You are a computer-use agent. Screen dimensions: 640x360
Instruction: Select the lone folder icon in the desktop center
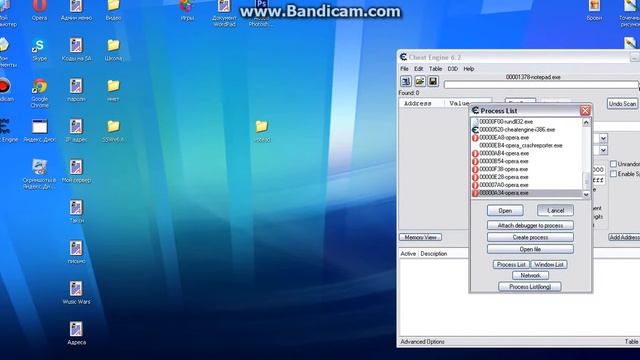(x=262, y=131)
